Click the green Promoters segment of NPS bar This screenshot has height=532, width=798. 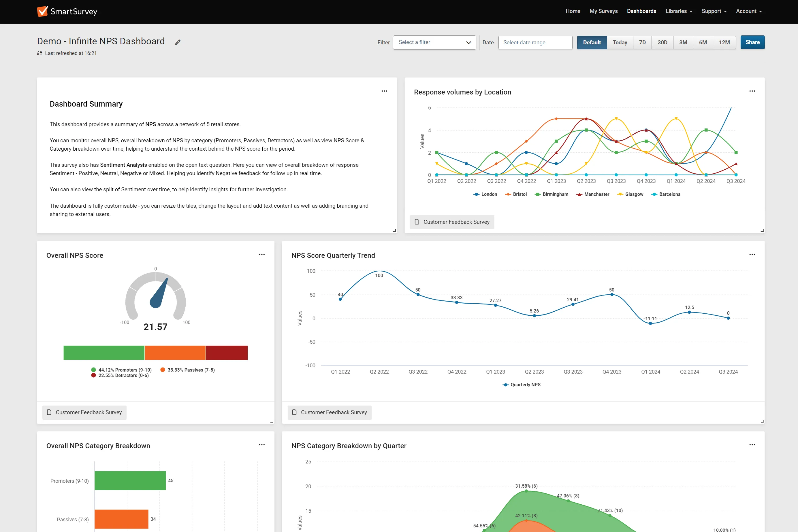(x=103, y=353)
